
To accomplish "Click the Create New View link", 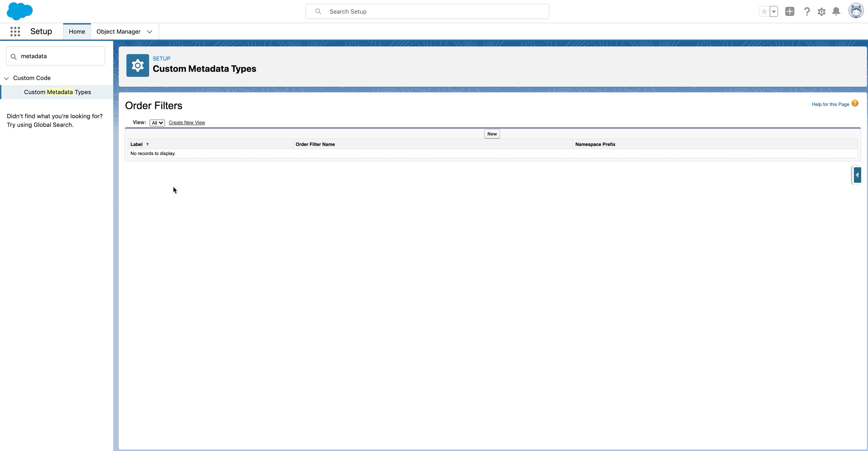I will (x=187, y=123).
